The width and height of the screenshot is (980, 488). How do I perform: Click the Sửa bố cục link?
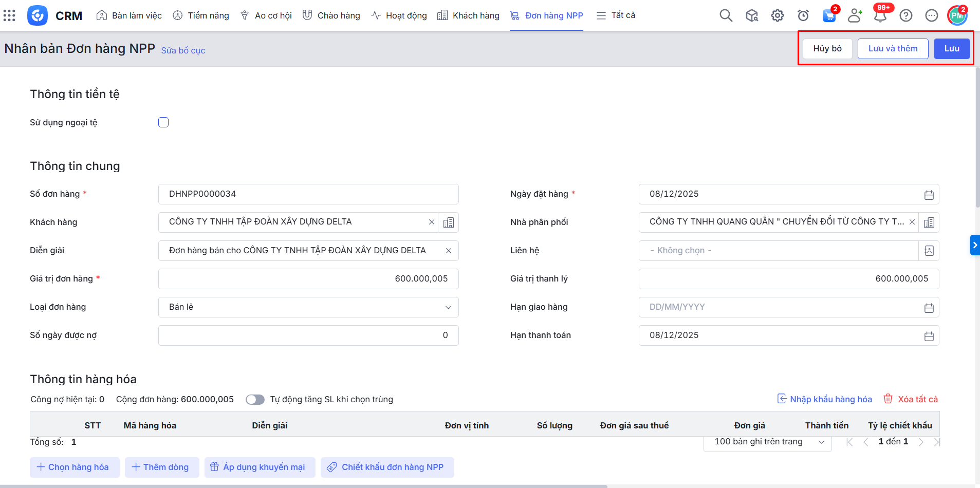pyautogui.click(x=183, y=50)
